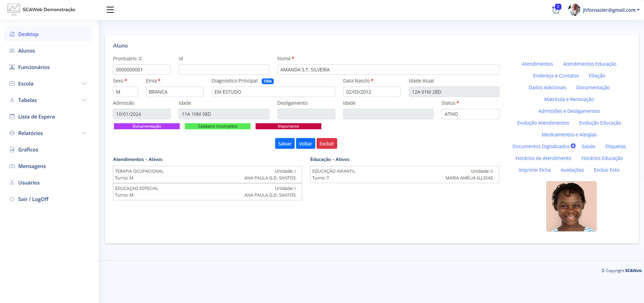Click the Gráficos chart icon in sidebar
Screen dimensions: 644x303
[x=12, y=149]
